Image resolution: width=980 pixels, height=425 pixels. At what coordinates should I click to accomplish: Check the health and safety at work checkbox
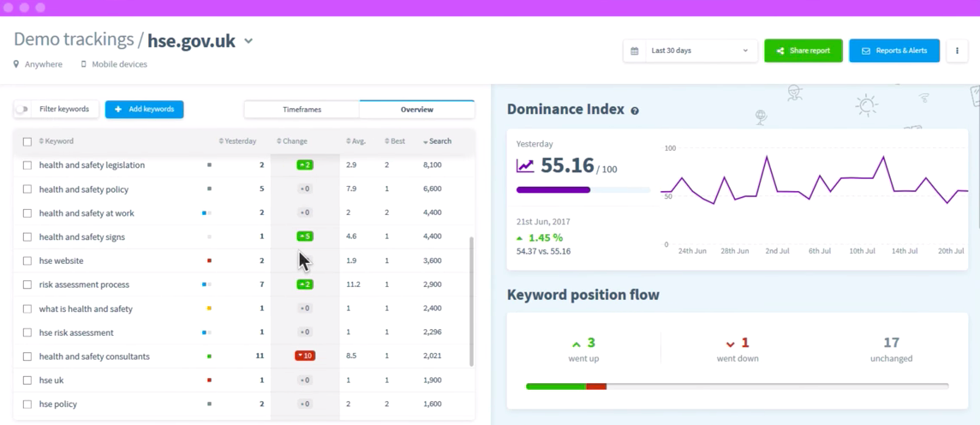pyautogui.click(x=27, y=213)
